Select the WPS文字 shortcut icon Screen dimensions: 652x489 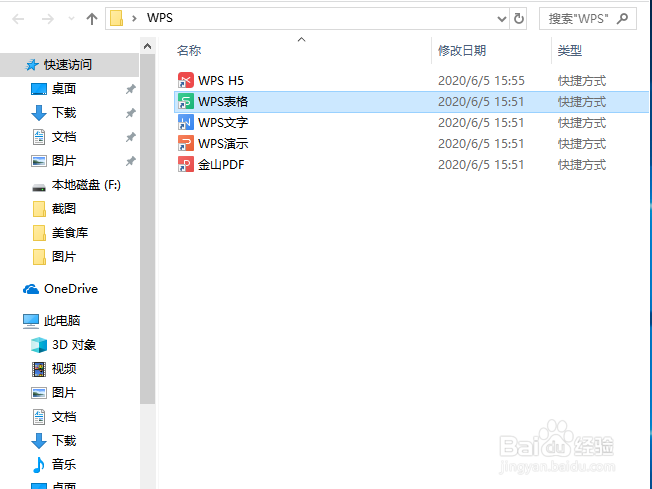185,123
